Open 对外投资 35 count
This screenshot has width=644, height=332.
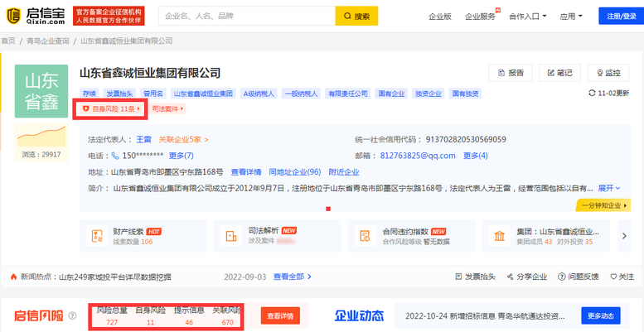[x=588, y=242]
